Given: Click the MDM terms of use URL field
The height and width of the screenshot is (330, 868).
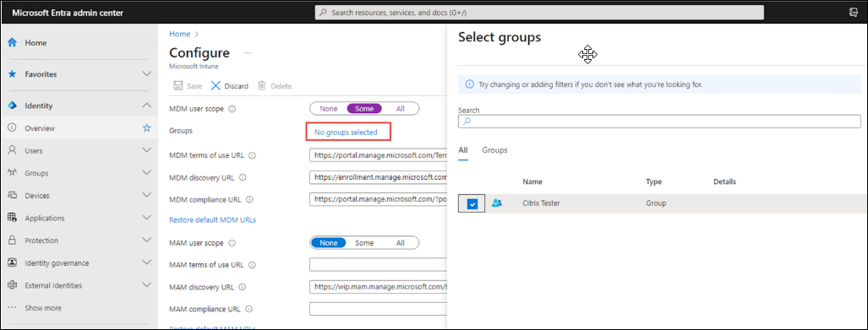Looking at the screenshot, I should coord(378,155).
